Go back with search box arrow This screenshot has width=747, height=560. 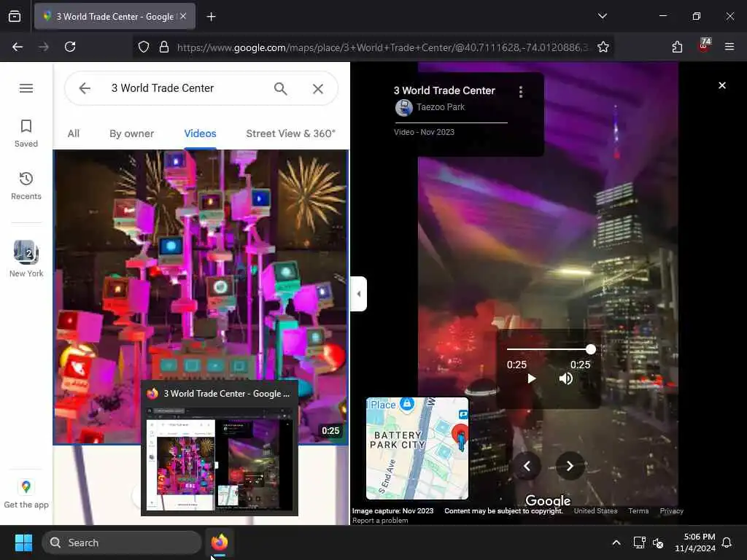click(x=85, y=88)
